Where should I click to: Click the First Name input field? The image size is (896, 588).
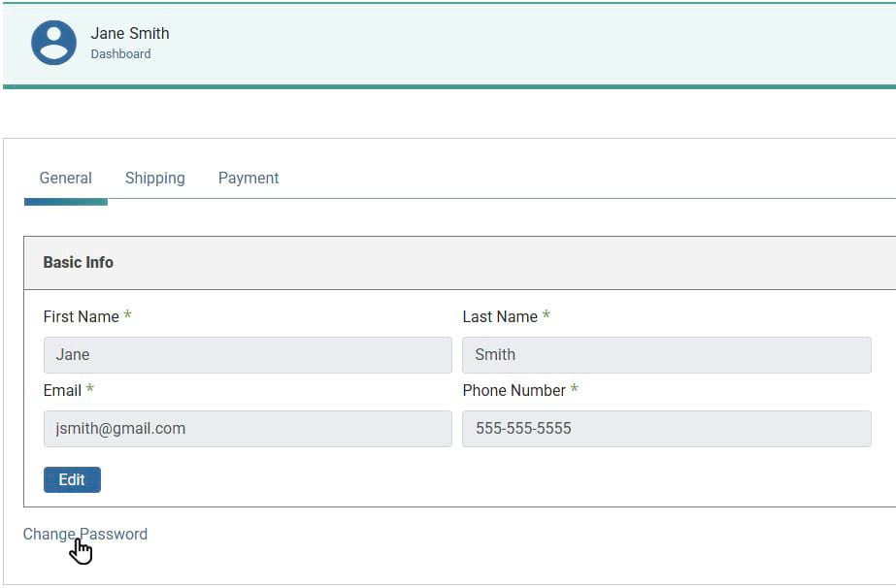247,354
